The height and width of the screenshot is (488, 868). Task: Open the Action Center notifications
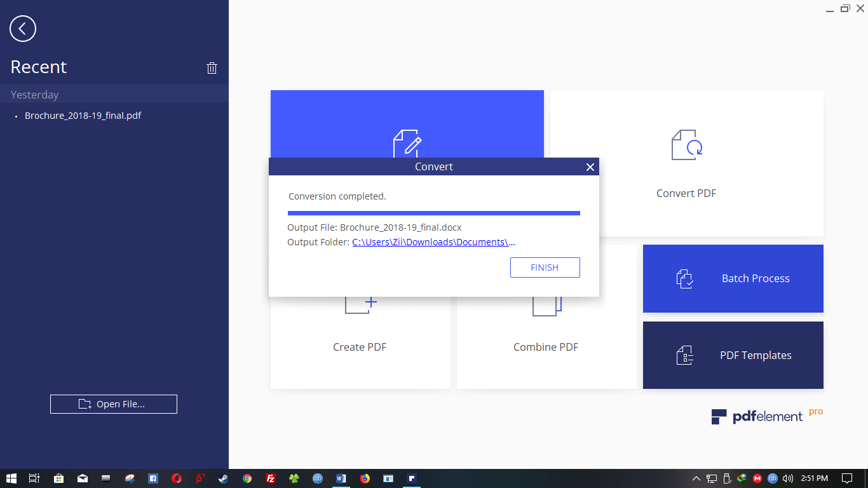click(847, 478)
